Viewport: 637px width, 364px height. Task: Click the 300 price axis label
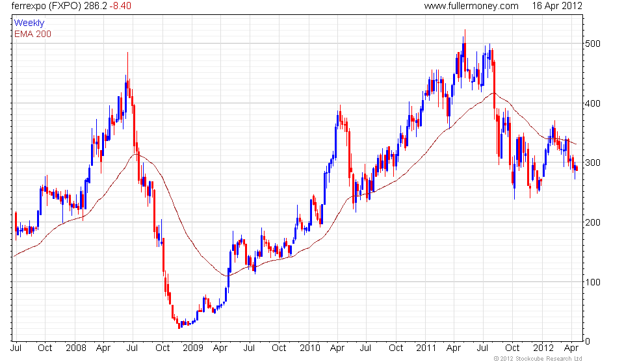tap(593, 162)
